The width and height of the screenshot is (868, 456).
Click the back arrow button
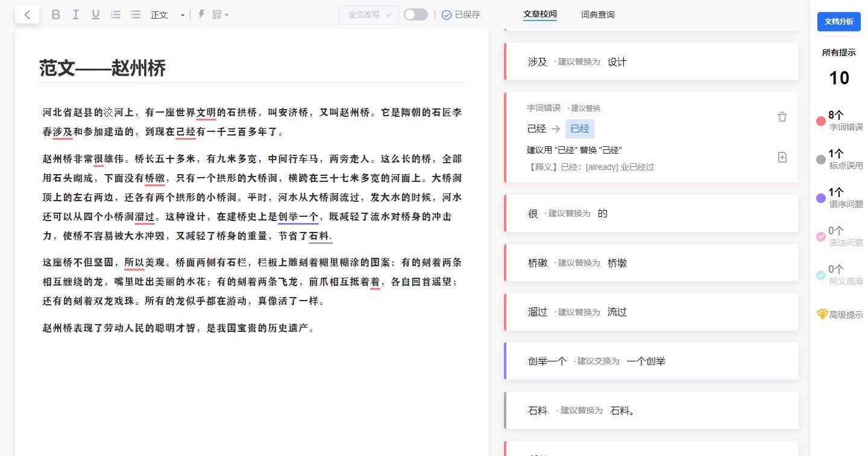pos(27,14)
